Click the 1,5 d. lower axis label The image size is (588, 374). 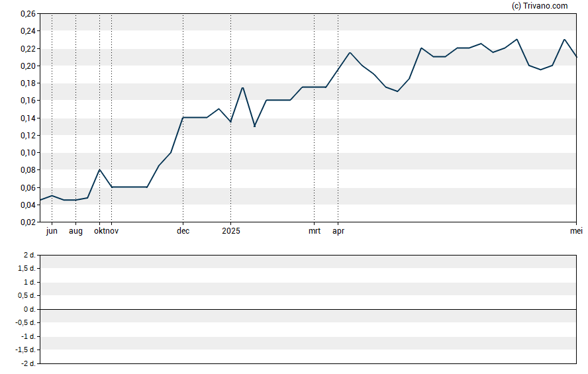pyautogui.click(x=26, y=268)
